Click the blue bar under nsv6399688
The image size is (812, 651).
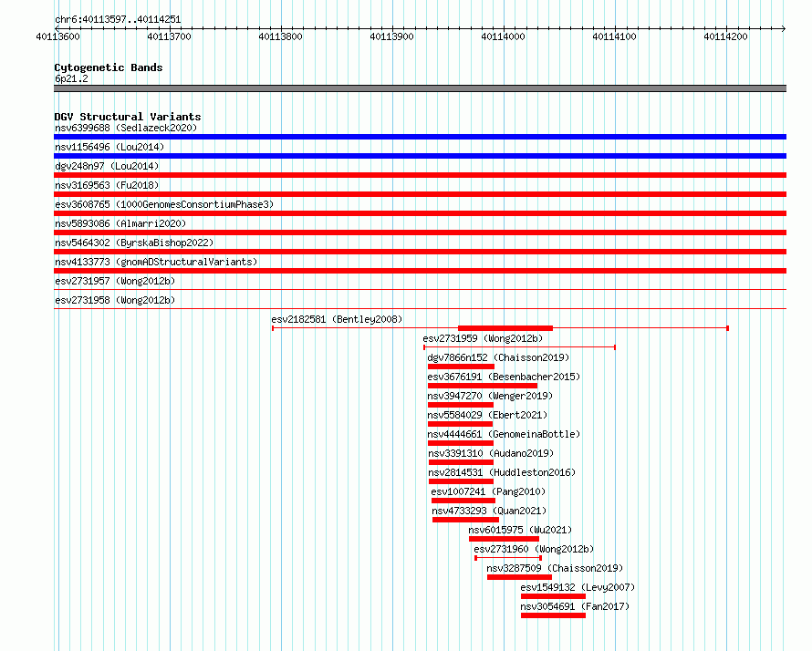tap(420, 137)
